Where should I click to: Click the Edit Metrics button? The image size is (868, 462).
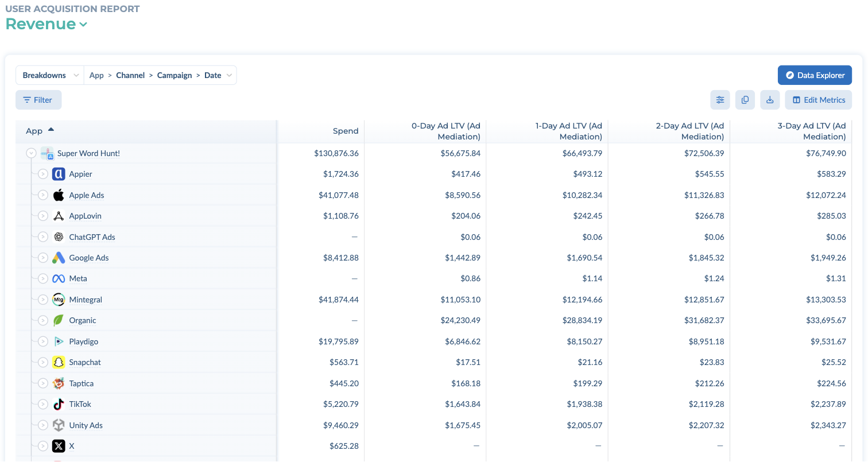tap(819, 100)
